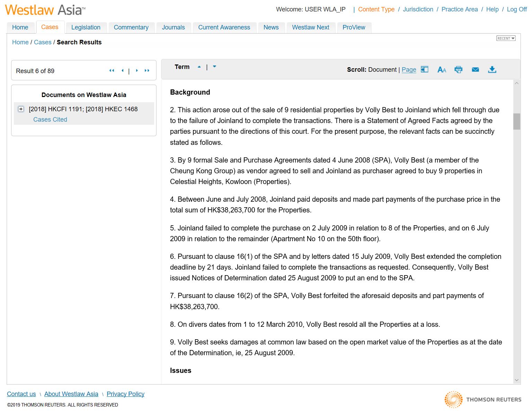Open the Cases Cited link

point(50,120)
